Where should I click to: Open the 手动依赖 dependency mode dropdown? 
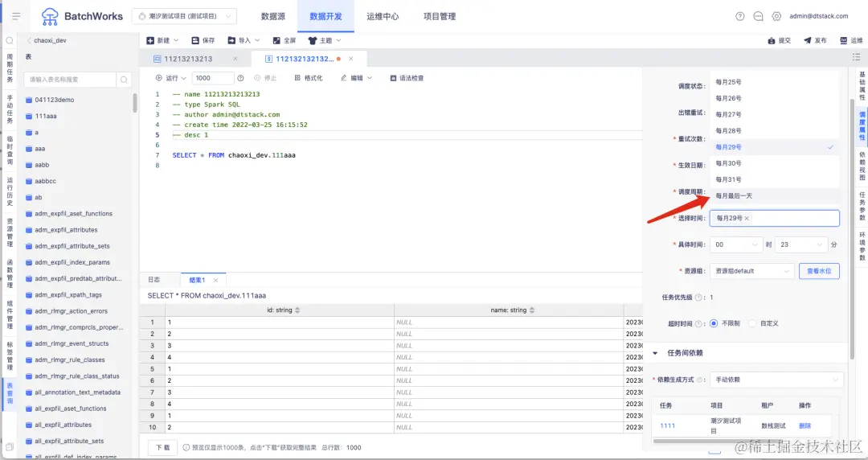(776, 380)
